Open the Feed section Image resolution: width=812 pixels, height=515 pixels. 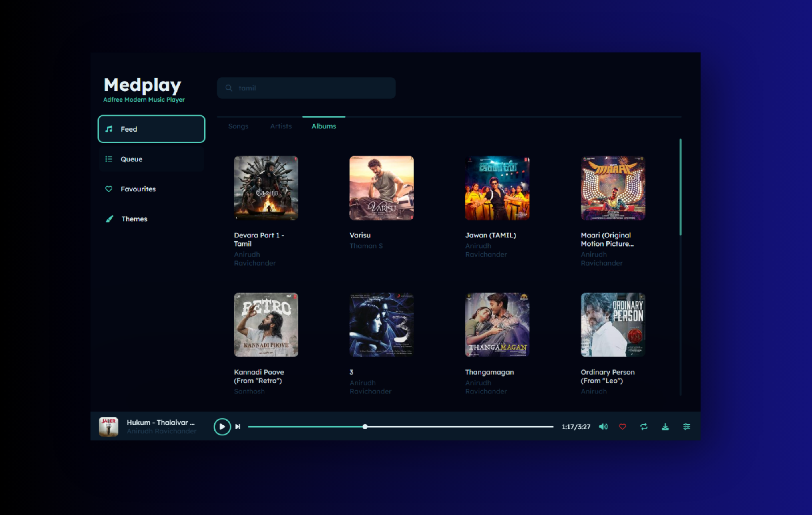click(x=152, y=129)
